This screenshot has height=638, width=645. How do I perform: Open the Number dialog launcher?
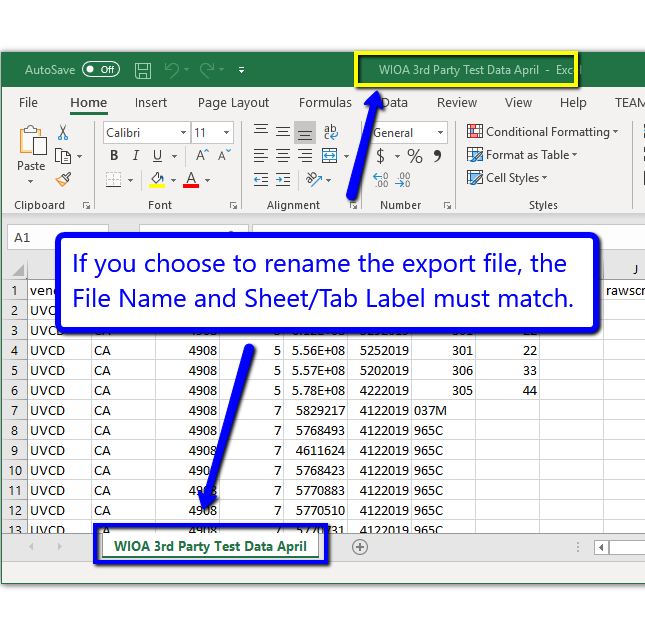[447, 205]
